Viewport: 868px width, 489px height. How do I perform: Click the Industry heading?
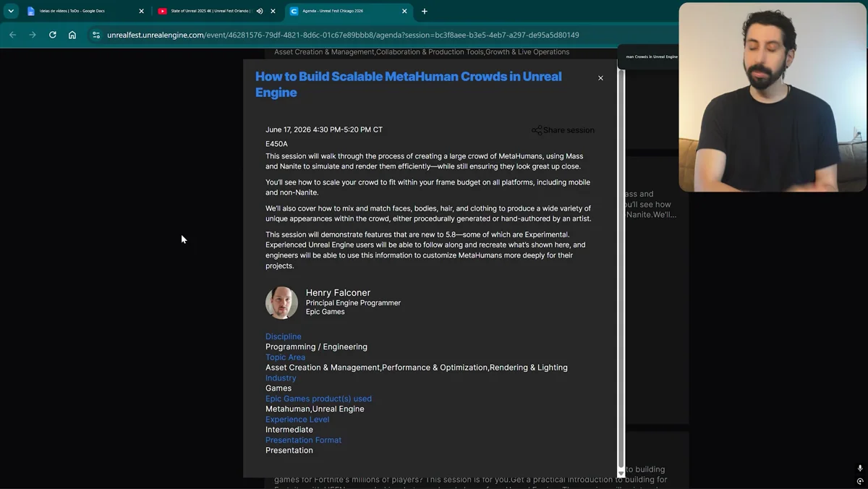coord(281,378)
